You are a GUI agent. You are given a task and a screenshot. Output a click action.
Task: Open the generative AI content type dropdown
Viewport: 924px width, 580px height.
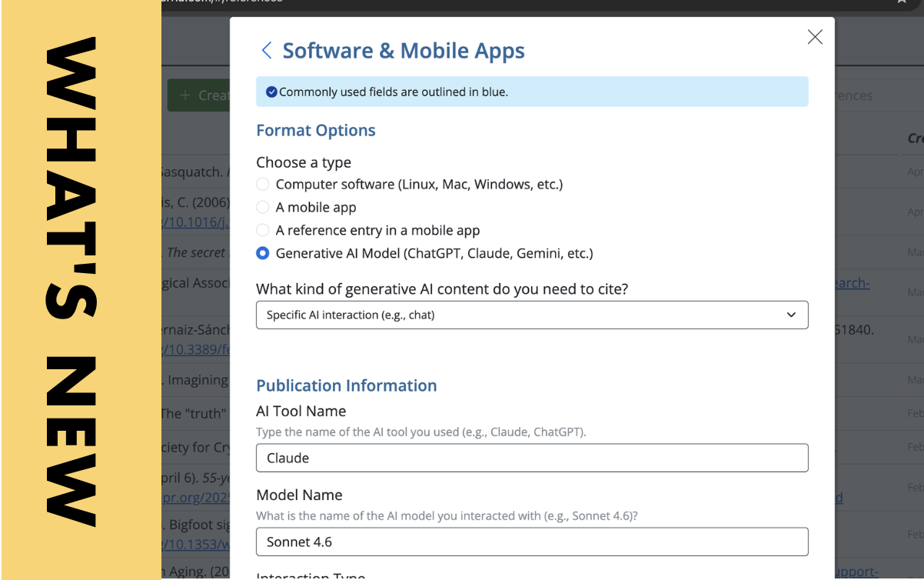(x=532, y=315)
